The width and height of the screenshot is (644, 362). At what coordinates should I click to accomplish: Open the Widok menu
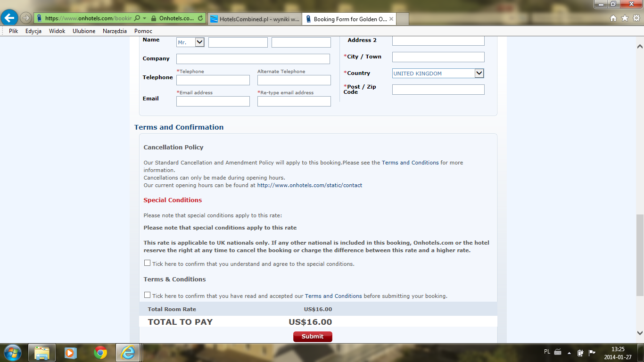click(x=57, y=31)
